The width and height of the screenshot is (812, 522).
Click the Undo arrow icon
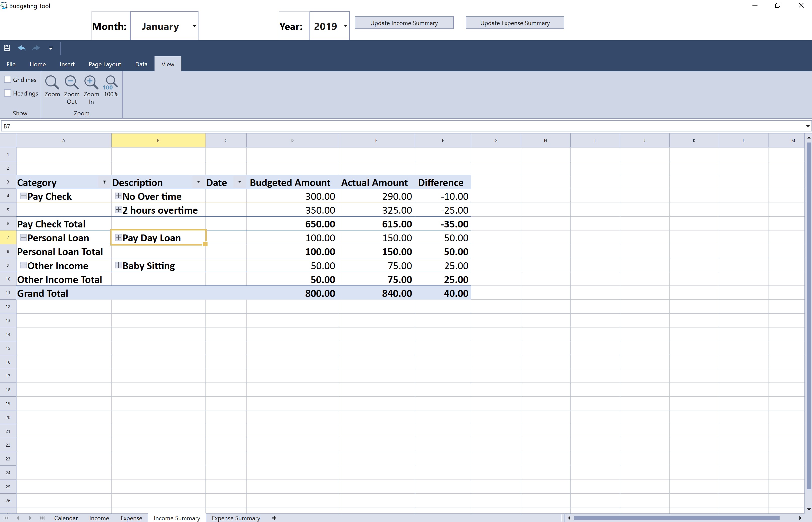click(x=22, y=48)
